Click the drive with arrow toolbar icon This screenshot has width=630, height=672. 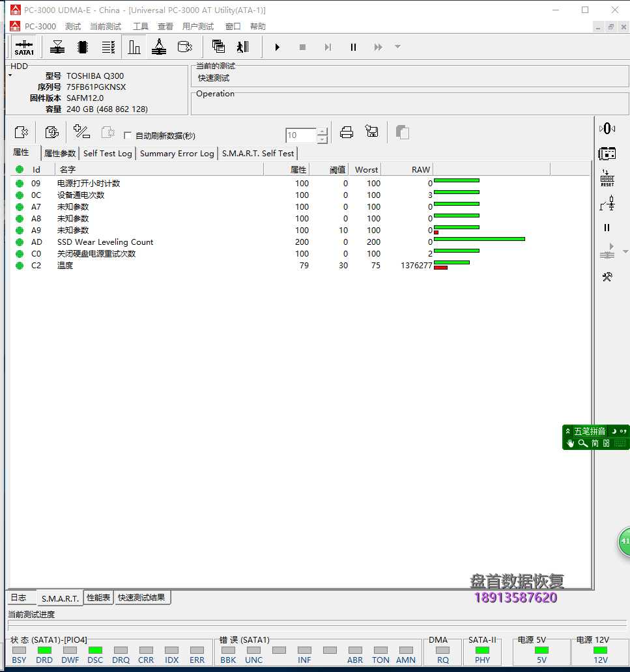click(x=185, y=47)
